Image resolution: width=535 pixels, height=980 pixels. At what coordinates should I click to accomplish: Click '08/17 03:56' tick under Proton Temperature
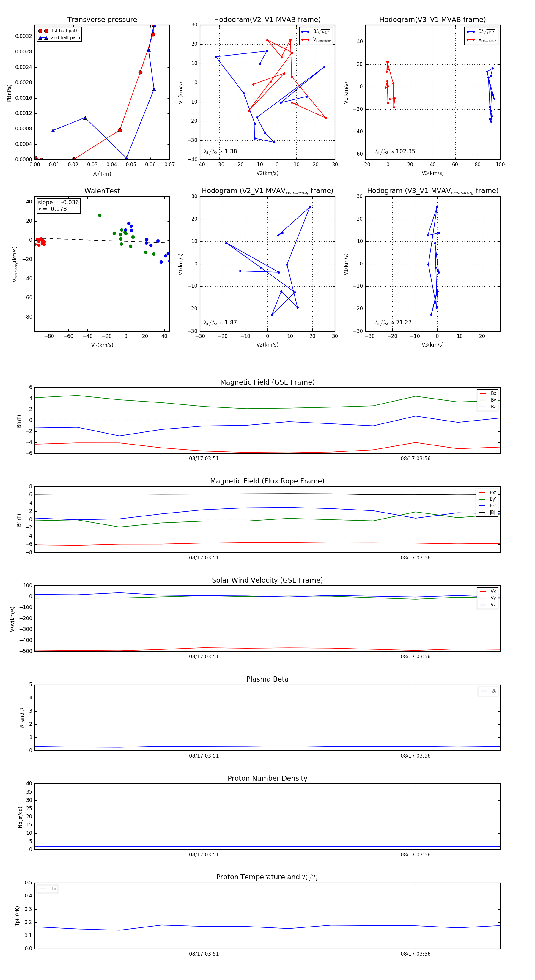416,954
